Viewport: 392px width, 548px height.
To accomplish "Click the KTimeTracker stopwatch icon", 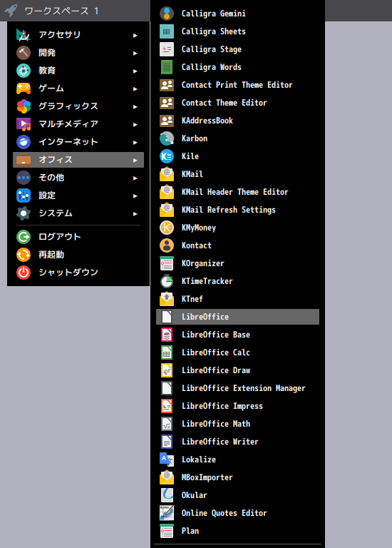I will [x=167, y=281].
